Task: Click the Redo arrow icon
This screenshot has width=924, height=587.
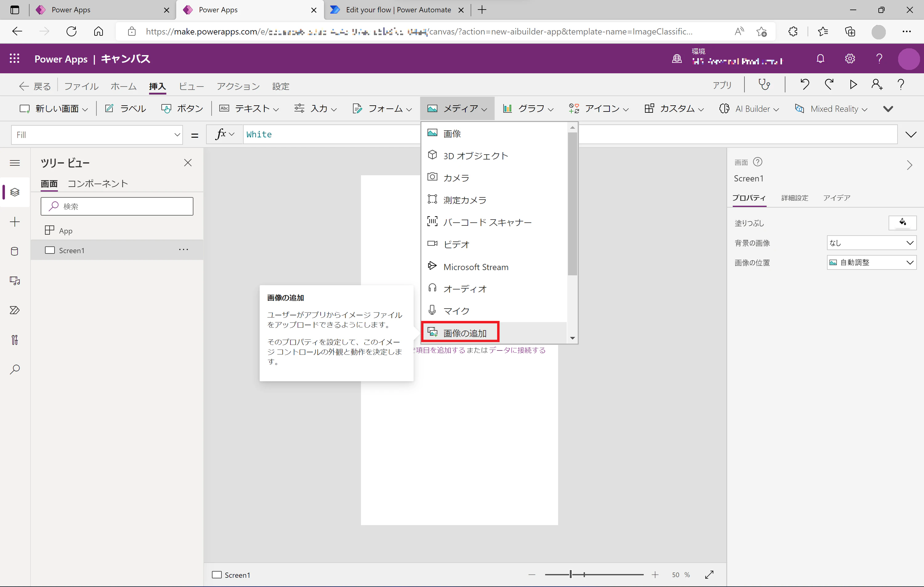Action: click(829, 84)
